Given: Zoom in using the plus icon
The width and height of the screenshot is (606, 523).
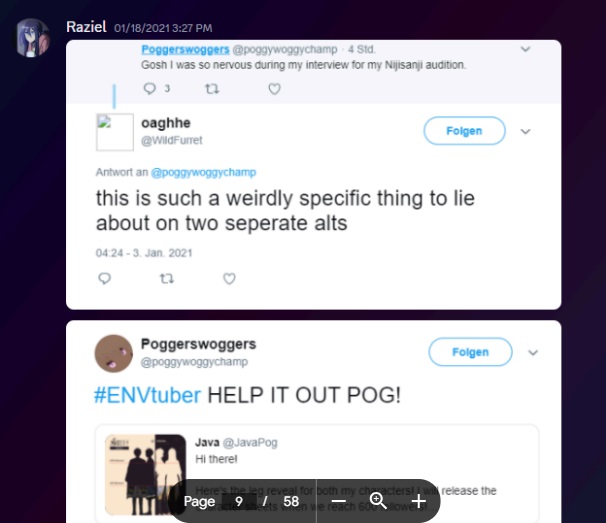Looking at the screenshot, I should point(419,501).
